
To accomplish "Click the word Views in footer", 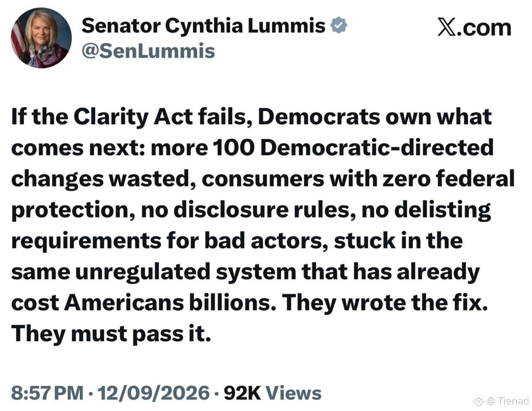I will pos(293,393).
